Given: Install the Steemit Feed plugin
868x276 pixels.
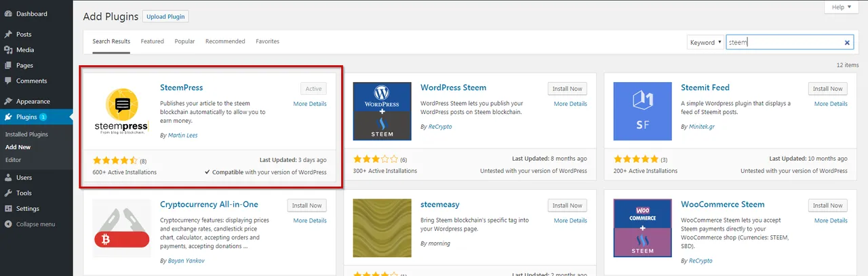Looking at the screenshot, I should 828,89.
